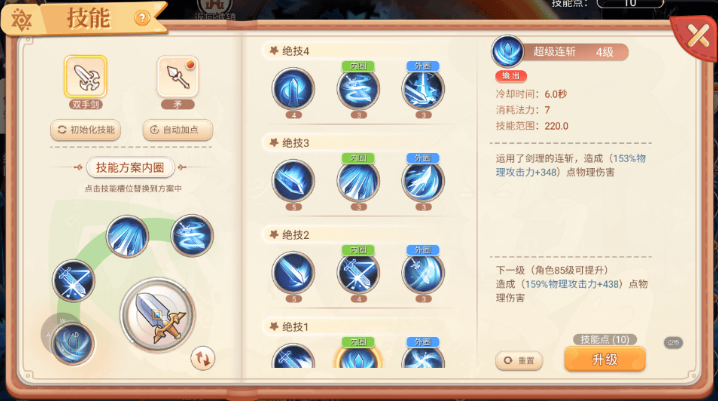This screenshot has height=402, width=718.
Task: Select the 绝技3 base skill icon
Action: [x=293, y=181]
